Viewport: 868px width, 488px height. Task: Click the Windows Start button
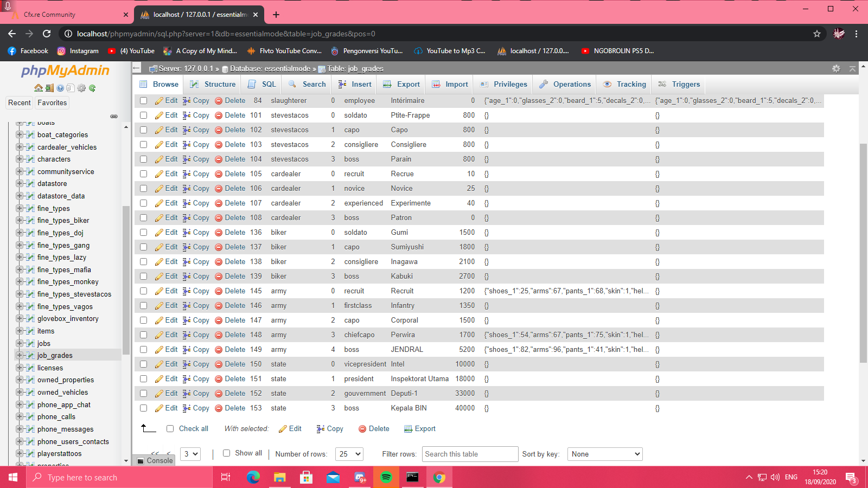click(x=13, y=477)
